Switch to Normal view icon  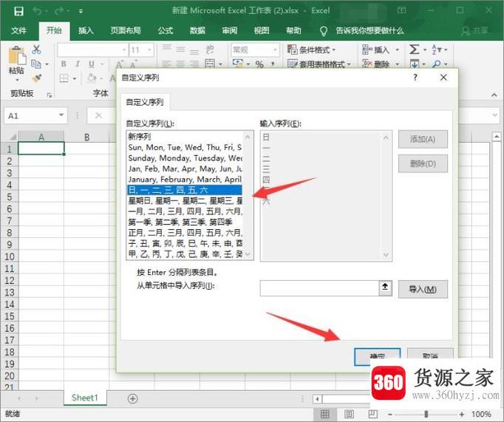pyautogui.click(x=325, y=414)
